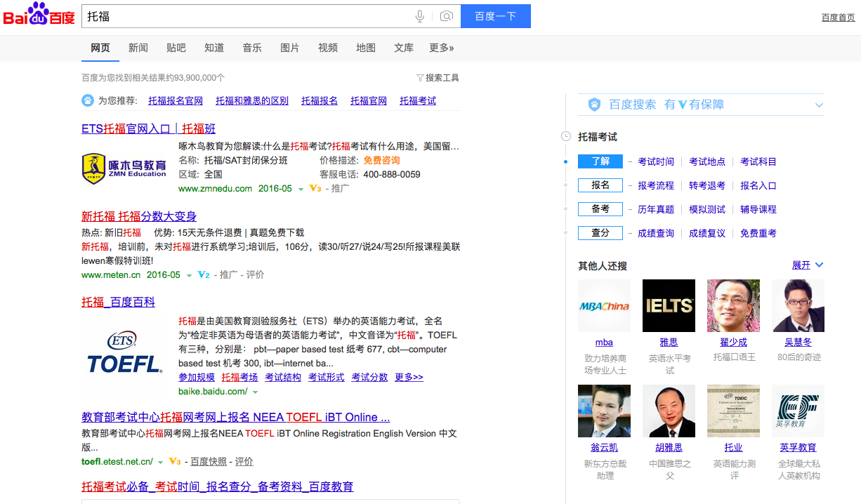The width and height of the screenshot is (861, 504).
Task: Select the 图片 tab
Action: 290,48
